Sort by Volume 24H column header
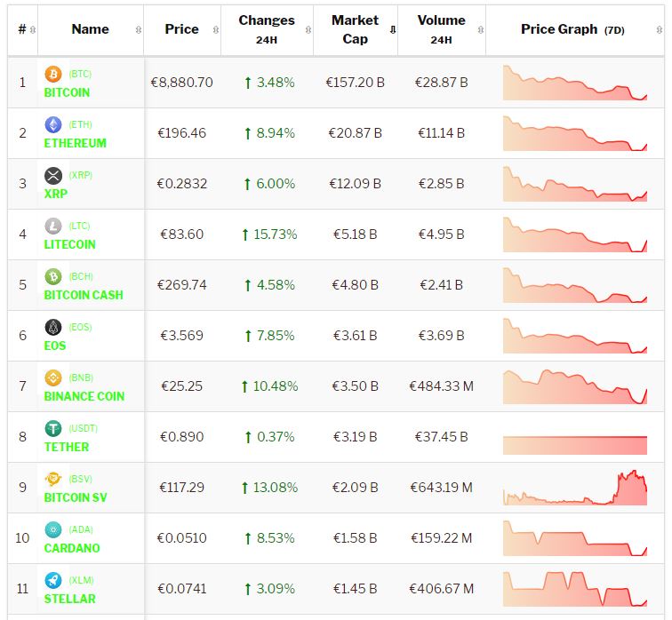The image size is (672, 620). click(x=441, y=29)
